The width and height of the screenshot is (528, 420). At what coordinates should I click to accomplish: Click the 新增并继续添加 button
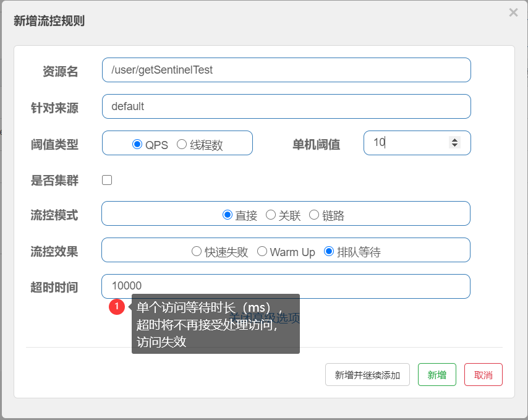click(x=367, y=374)
